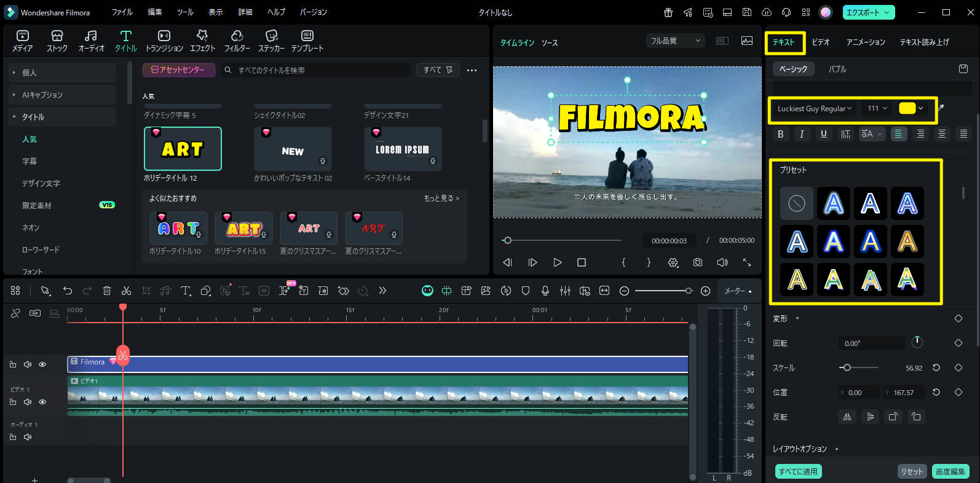Open the ツール menu
This screenshot has height=483, width=980.
tap(185, 12)
